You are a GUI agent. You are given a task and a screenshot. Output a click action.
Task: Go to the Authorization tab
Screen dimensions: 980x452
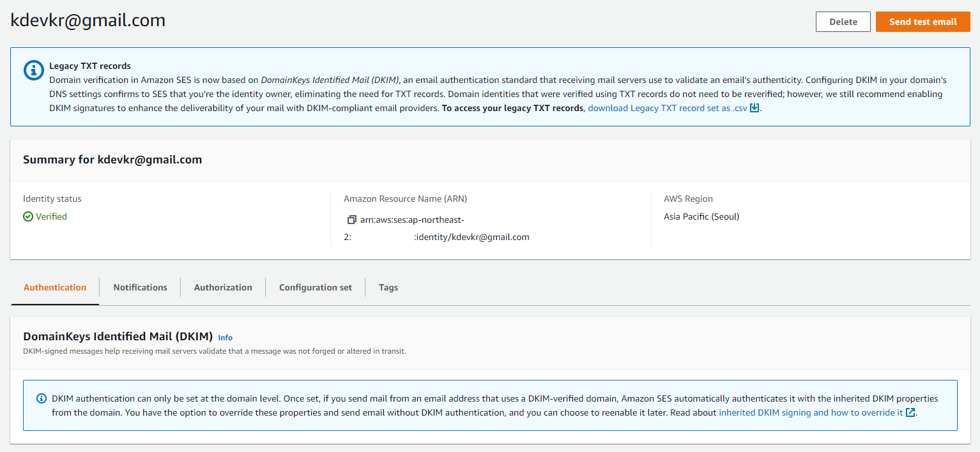(x=223, y=288)
